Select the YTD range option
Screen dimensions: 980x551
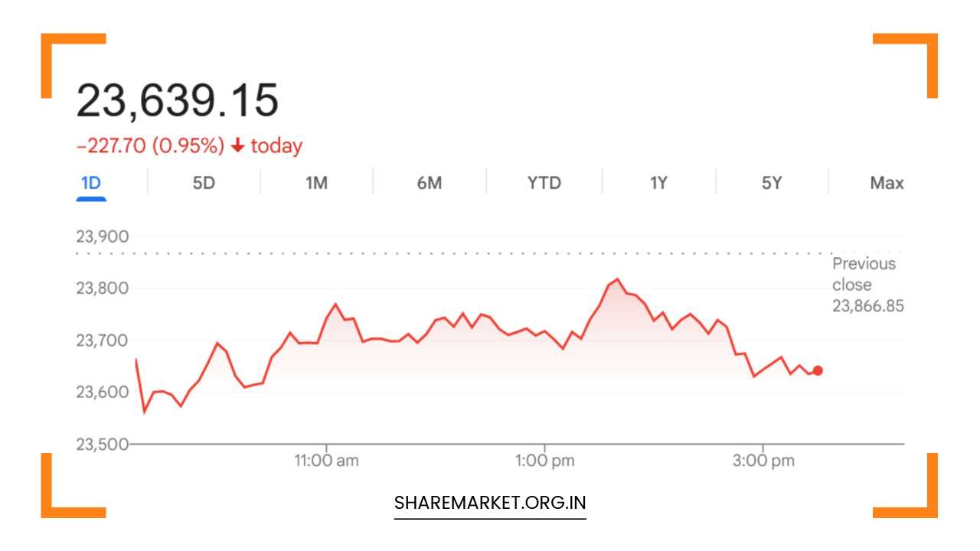pyautogui.click(x=544, y=182)
